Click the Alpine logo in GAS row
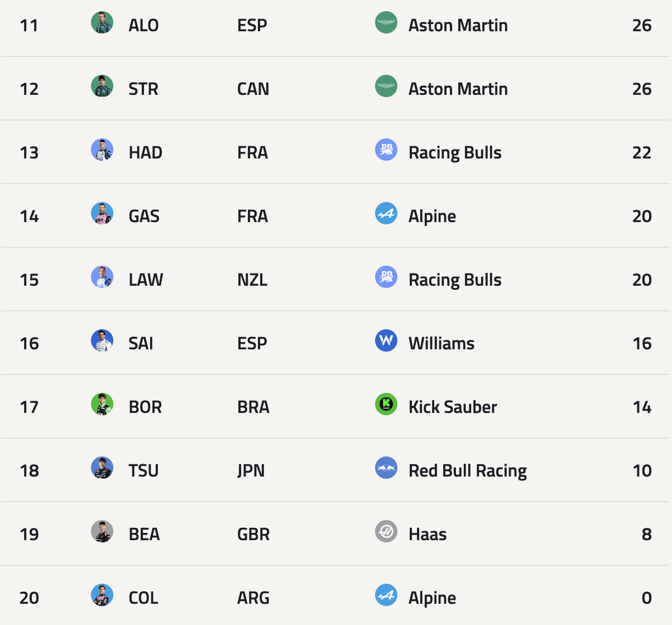Image resolution: width=672 pixels, height=625 pixels. [386, 214]
